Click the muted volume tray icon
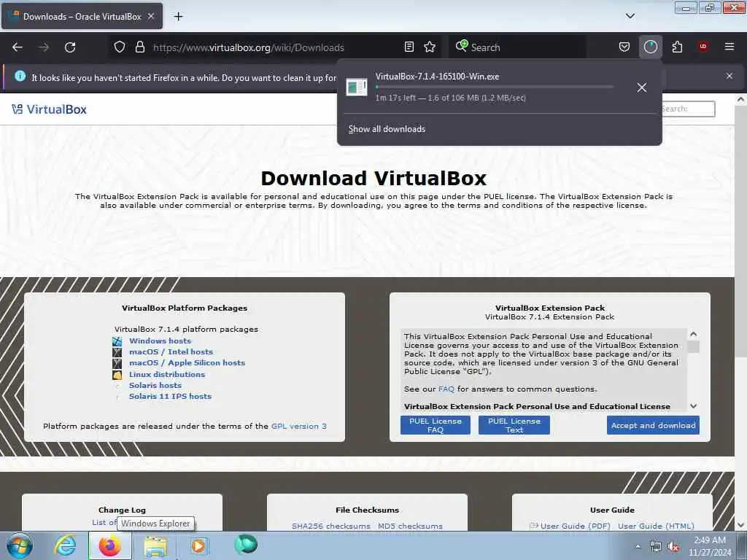747x560 pixels. coord(673,547)
